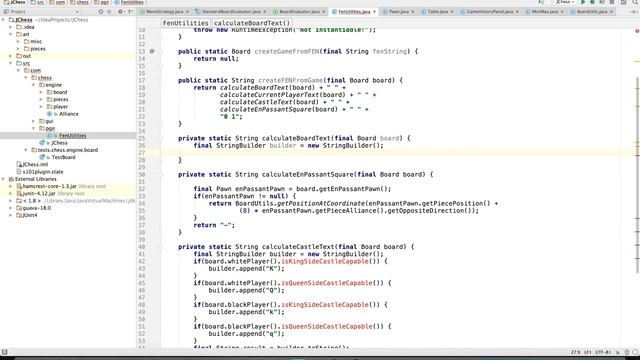Click the inspector hector icon in status bar
Viewport: 640px width, 360px height.
tap(627, 352)
